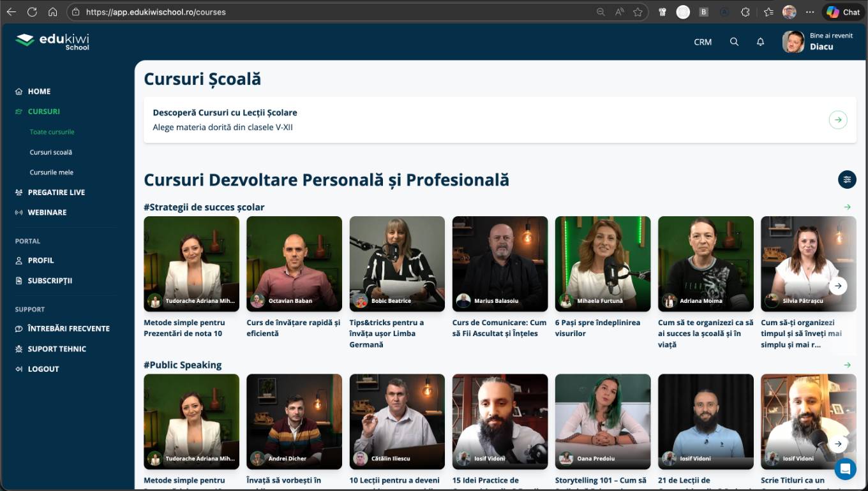This screenshot has width=868, height=491.
Task: Open SUBSCRIPȚII in the sidebar
Action: [50, 281]
